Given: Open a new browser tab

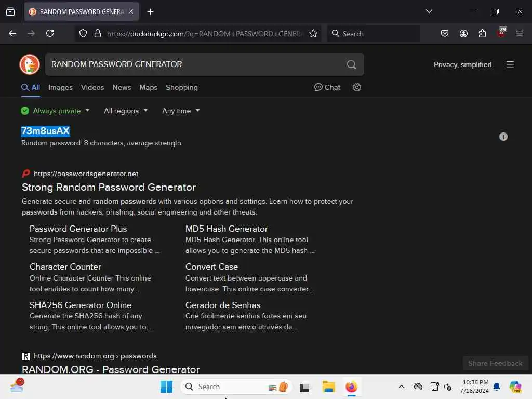Looking at the screenshot, I should pos(150,11).
